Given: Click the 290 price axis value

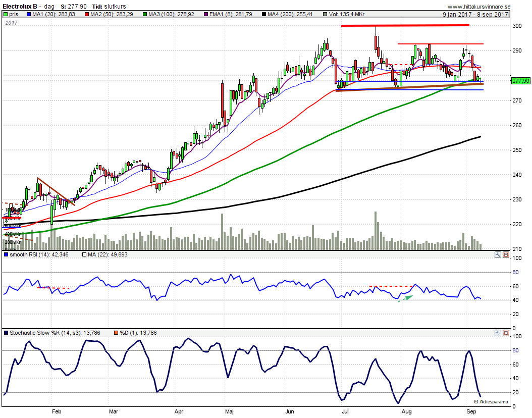Looking at the screenshot, I should [x=517, y=50].
